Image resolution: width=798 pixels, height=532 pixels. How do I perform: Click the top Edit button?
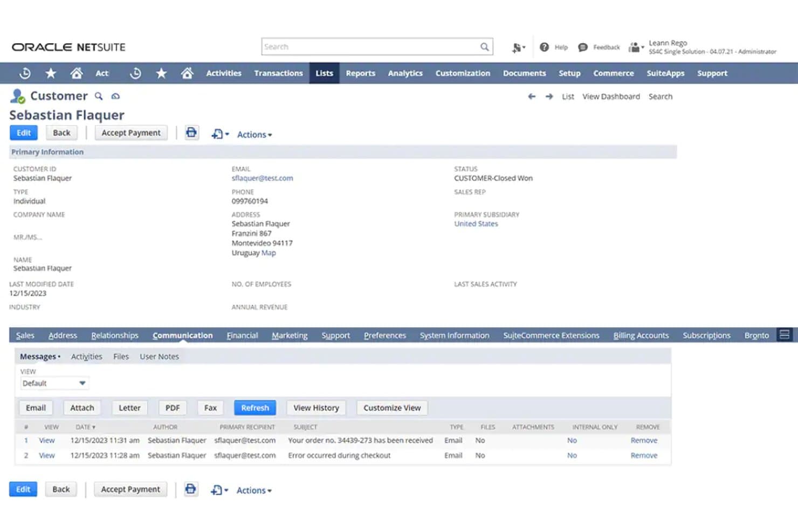[x=24, y=133]
